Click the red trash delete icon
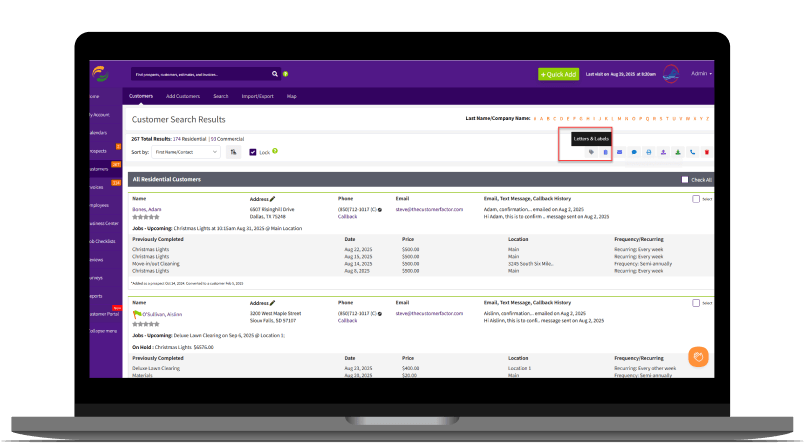805x443 pixels. click(x=706, y=152)
